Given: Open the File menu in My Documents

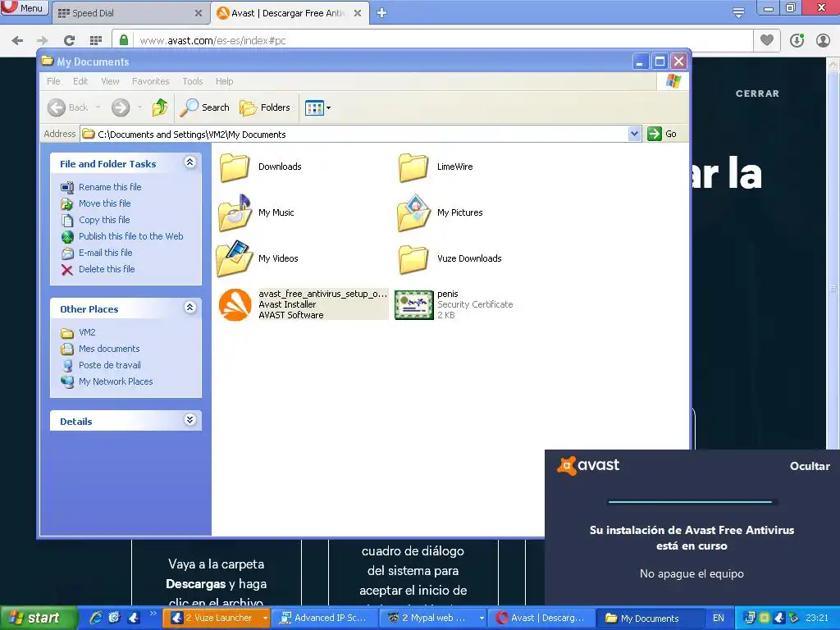Looking at the screenshot, I should (53, 81).
